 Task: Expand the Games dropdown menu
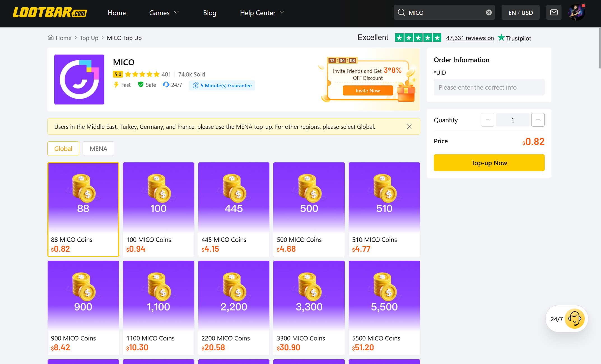[x=164, y=13]
